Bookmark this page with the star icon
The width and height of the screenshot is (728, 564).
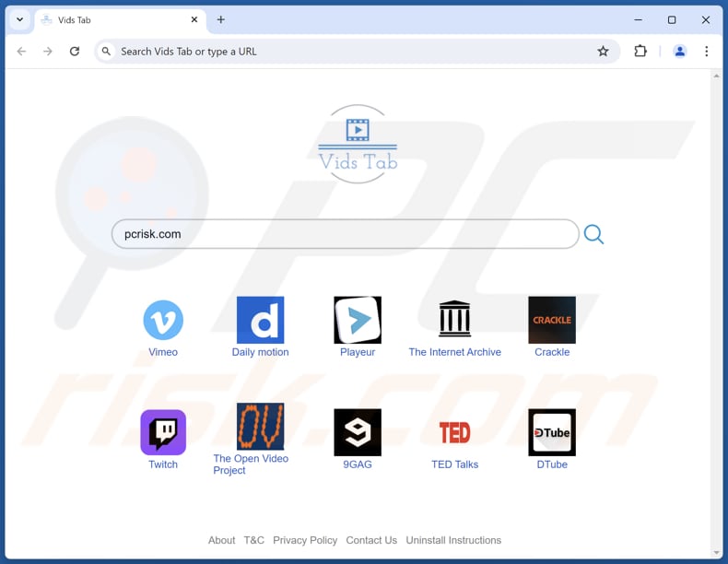tap(603, 51)
